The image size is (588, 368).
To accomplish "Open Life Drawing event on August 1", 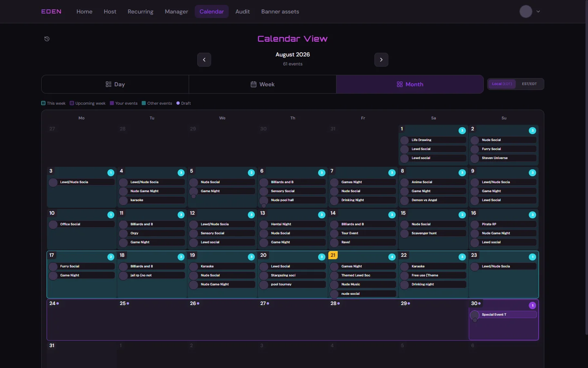I will [433, 140].
